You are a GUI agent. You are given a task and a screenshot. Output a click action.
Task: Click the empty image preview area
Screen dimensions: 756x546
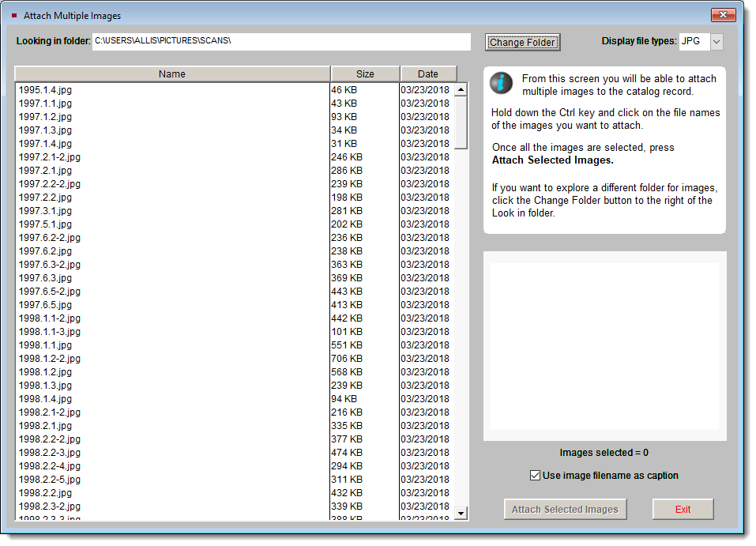604,345
